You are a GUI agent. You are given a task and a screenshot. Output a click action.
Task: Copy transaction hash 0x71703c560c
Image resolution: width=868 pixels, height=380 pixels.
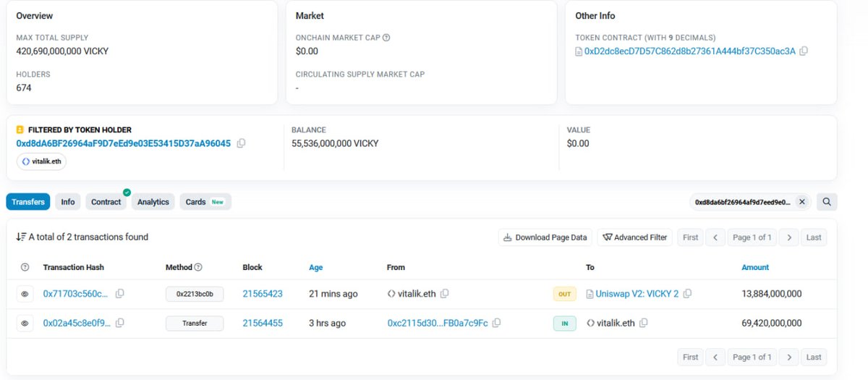pos(120,294)
